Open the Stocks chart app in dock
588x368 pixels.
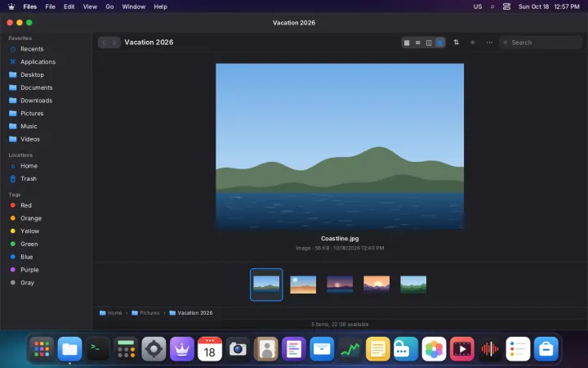pos(350,349)
